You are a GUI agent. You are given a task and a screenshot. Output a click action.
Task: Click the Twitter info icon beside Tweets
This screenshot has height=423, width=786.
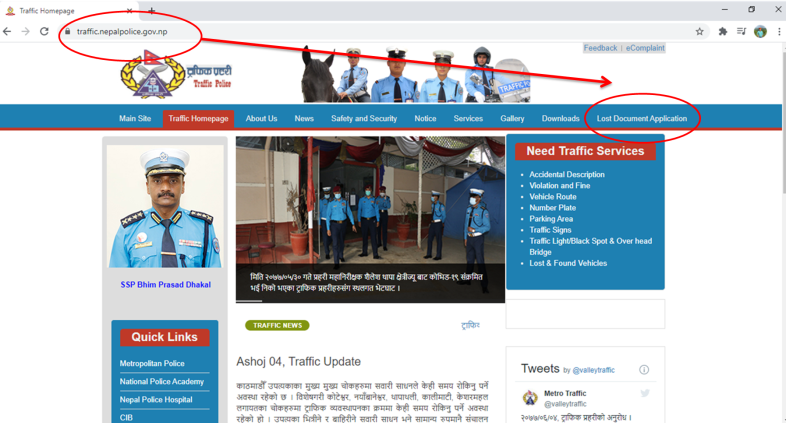[644, 370]
